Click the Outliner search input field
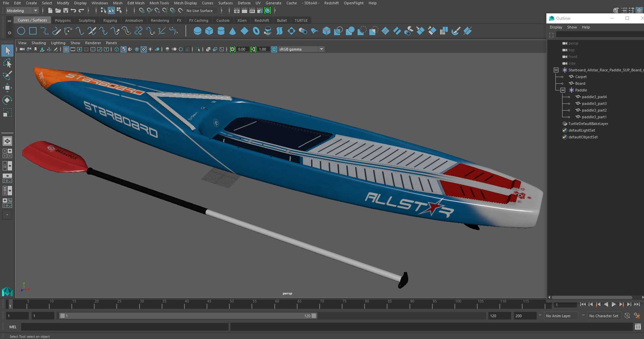Image resolution: width=644 pixels, height=339 pixels. [600, 35]
